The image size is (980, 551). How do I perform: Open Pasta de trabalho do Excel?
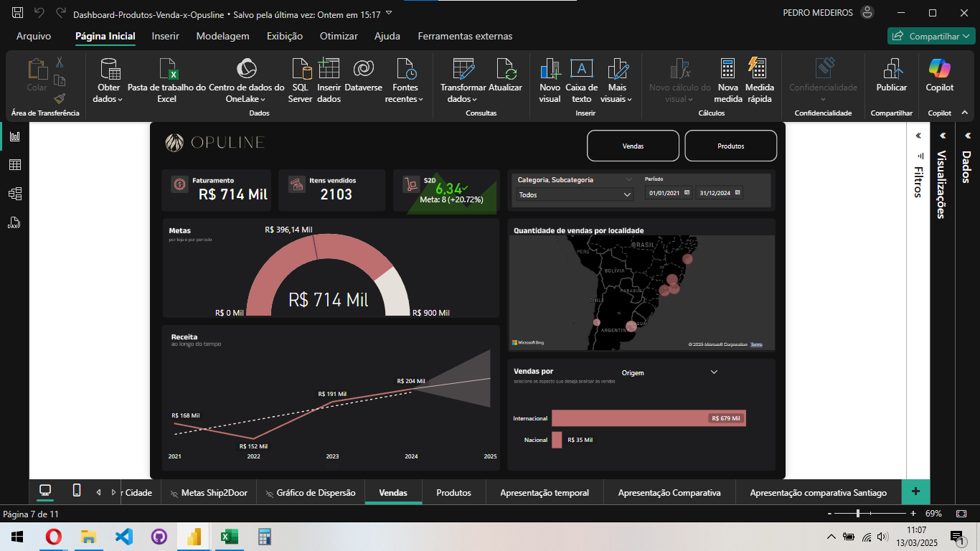166,80
